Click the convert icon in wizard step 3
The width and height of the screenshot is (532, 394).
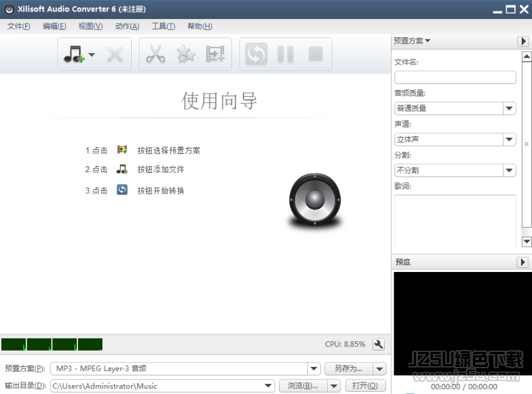tap(122, 190)
